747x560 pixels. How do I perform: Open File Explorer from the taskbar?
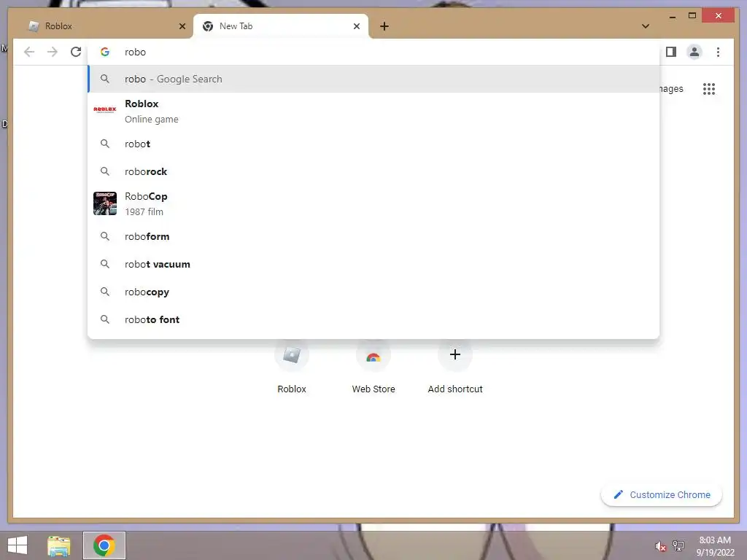pos(58,545)
